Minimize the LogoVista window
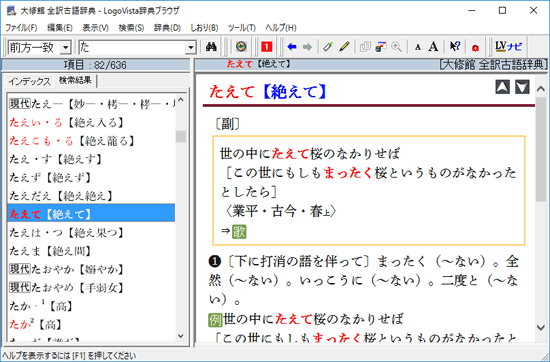This screenshot has height=362, width=550. 472,11
